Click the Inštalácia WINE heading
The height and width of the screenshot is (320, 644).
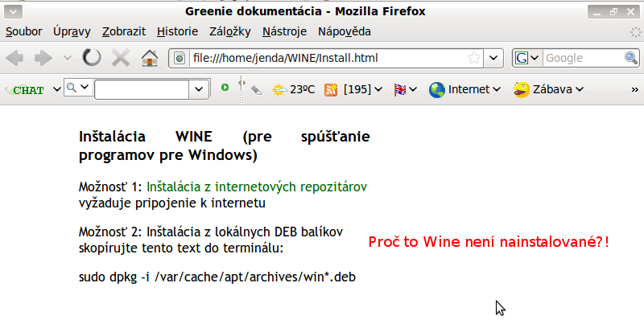point(225,146)
